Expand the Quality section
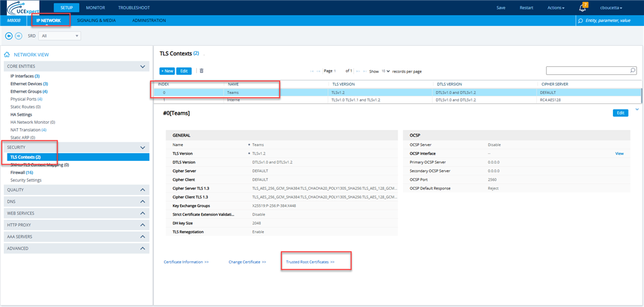The height and width of the screenshot is (307, 644). coord(142,189)
